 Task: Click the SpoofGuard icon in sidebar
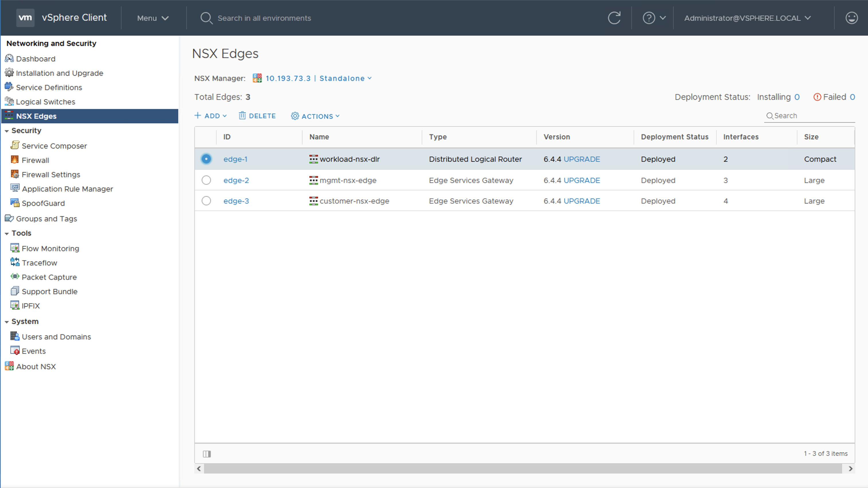[15, 203]
